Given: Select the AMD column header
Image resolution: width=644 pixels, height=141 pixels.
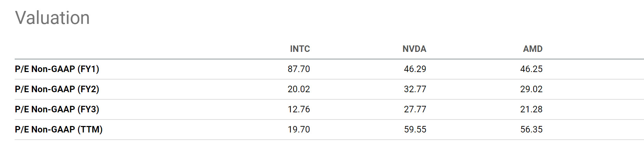Looking at the screenshot, I should click(x=533, y=49).
